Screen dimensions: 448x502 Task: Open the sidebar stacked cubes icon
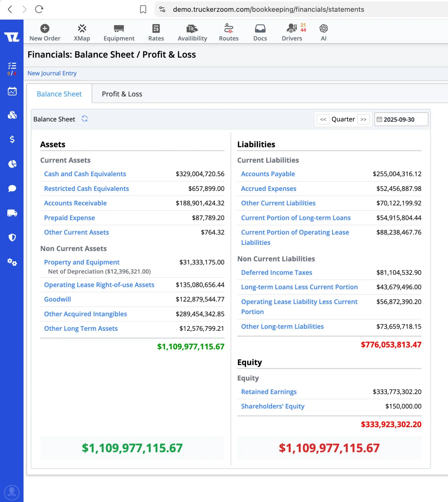click(12, 115)
